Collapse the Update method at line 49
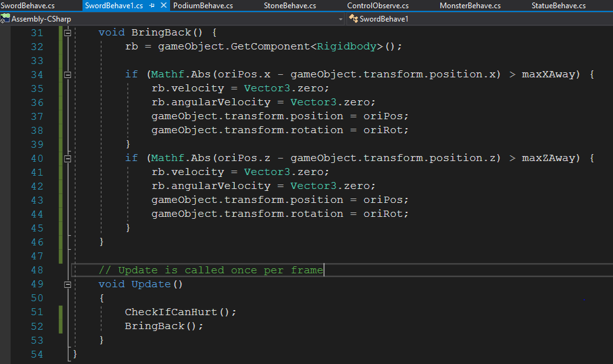The width and height of the screenshot is (613, 364). (x=68, y=284)
